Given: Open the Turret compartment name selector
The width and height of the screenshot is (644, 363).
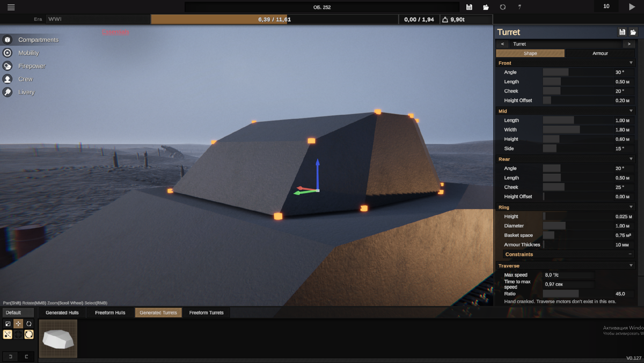Looking at the screenshot, I should [x=565, y=44].
